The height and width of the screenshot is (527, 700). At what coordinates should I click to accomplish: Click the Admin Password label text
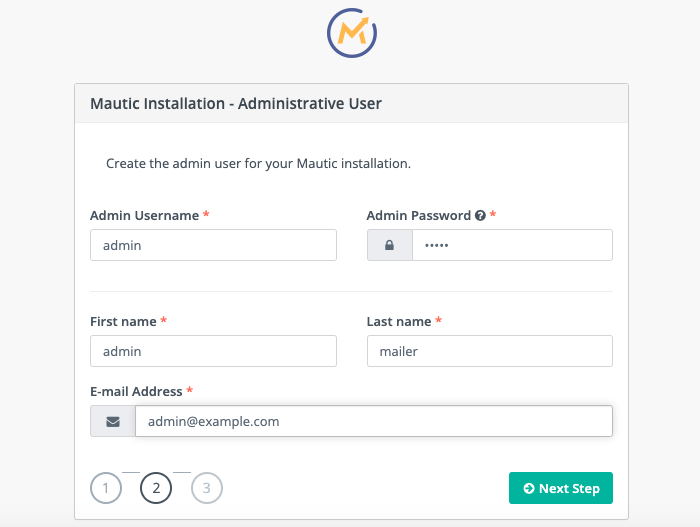pos(418,215)
